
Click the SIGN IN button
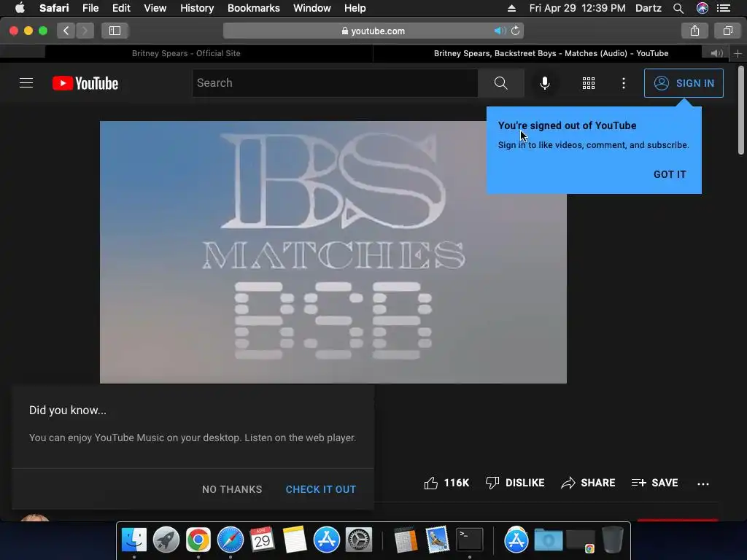click(684, 83)
